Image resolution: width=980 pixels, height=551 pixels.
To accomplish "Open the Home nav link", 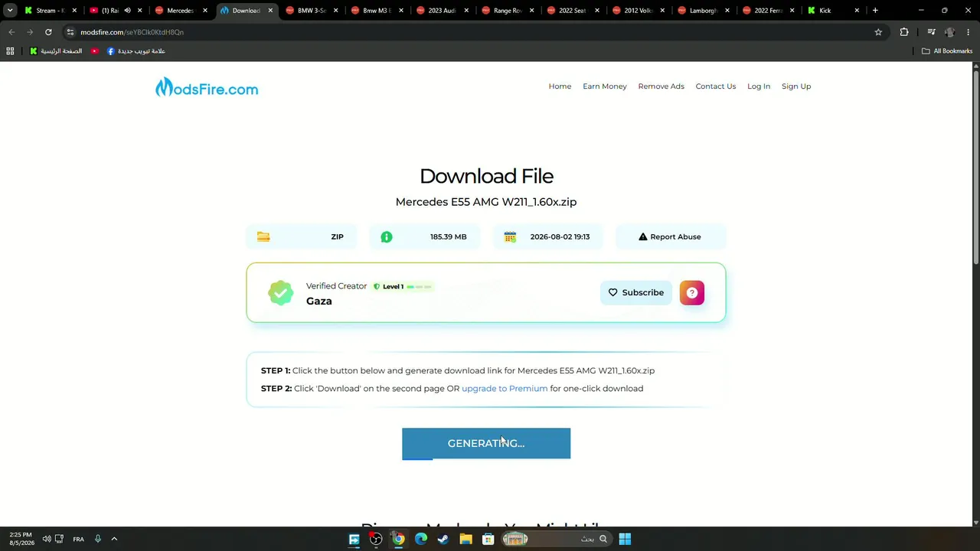I will [560, 86].
